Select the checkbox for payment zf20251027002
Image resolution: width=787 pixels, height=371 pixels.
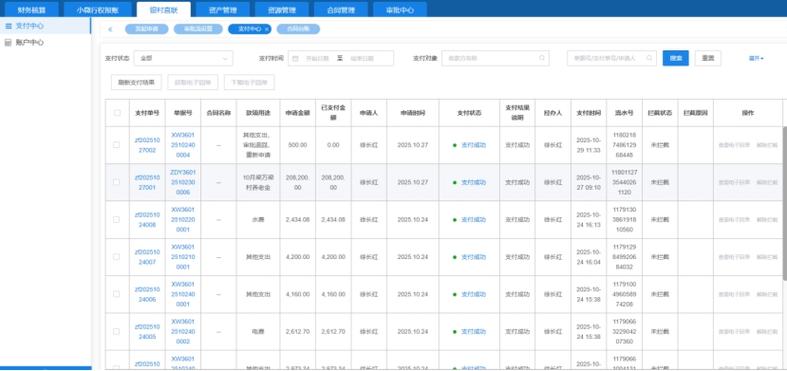[117, 145]
